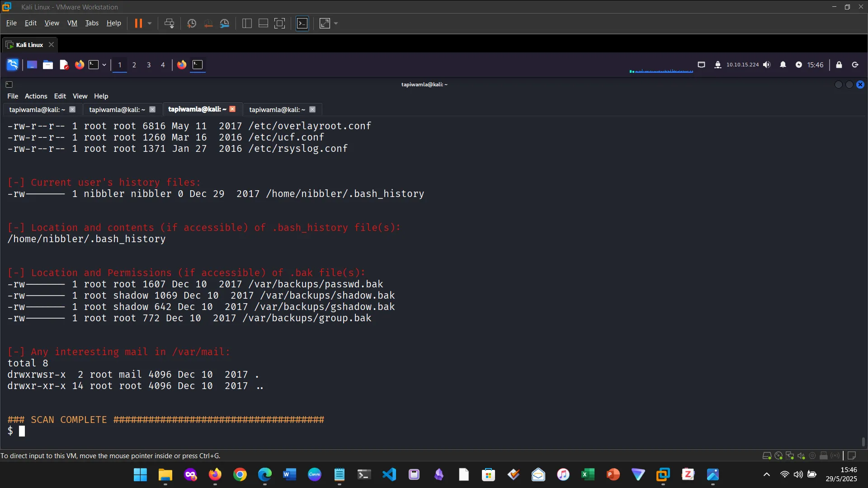The width and height of the screenshot is (868, 488).
Task: Lock the screen with the padlock icon
Action: [x=839, y=65]
